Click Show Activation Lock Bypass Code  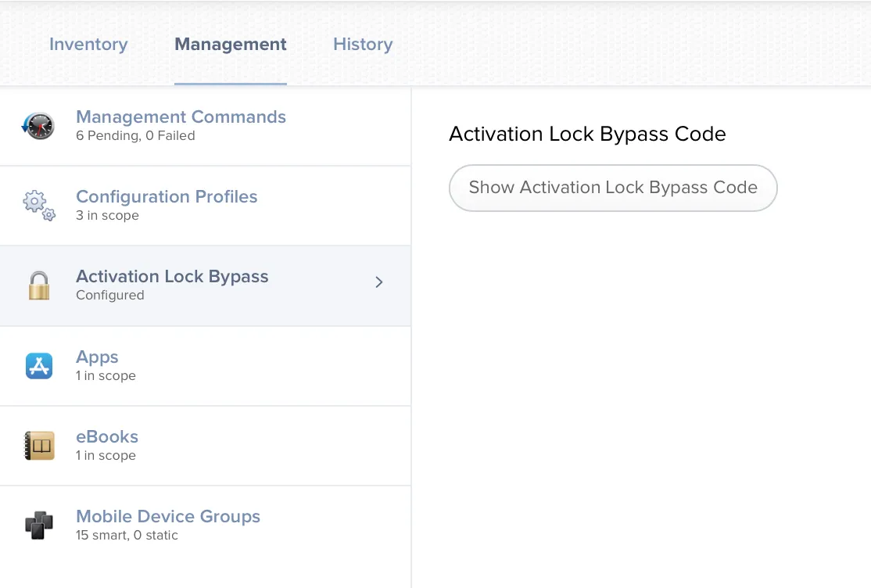(612, 188)
